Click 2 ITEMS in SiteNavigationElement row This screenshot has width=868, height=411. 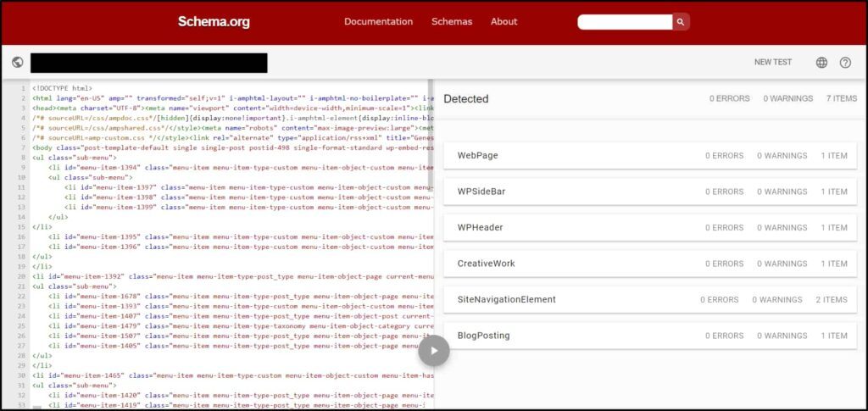coord(832,299)
